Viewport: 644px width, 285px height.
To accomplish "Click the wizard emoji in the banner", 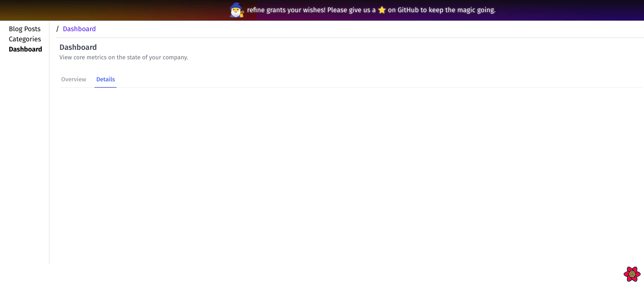I will pyautogui.click(x=236, y=10).
